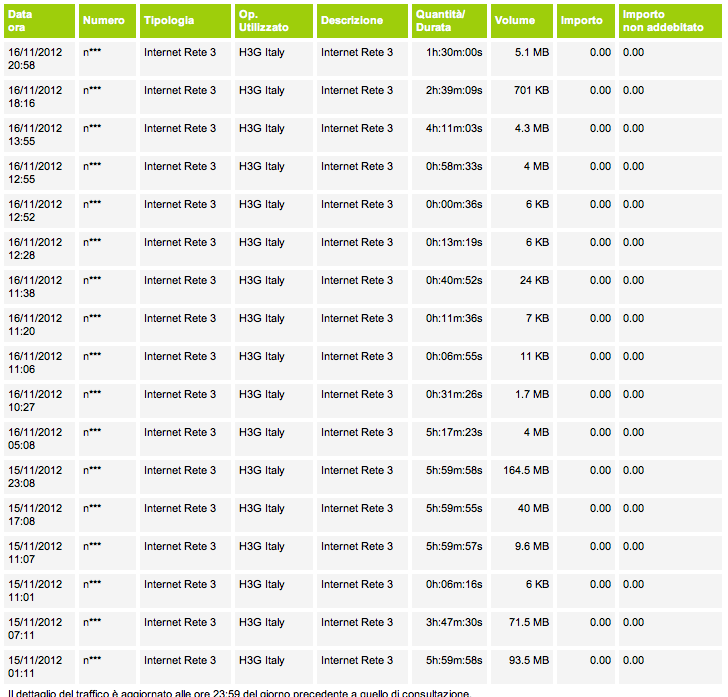The height and width of the screenshot is (697, 728).
Task: Click the 'Op. Utilizzato' column header
Action: pyautogui.click(x=274, y=21)
